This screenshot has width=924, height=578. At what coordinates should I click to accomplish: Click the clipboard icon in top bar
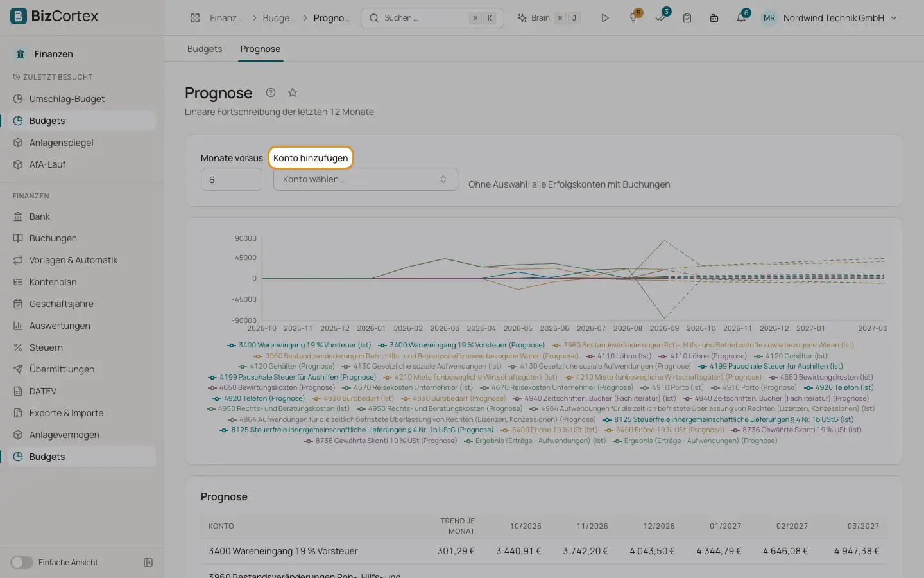tap(687, 18)
